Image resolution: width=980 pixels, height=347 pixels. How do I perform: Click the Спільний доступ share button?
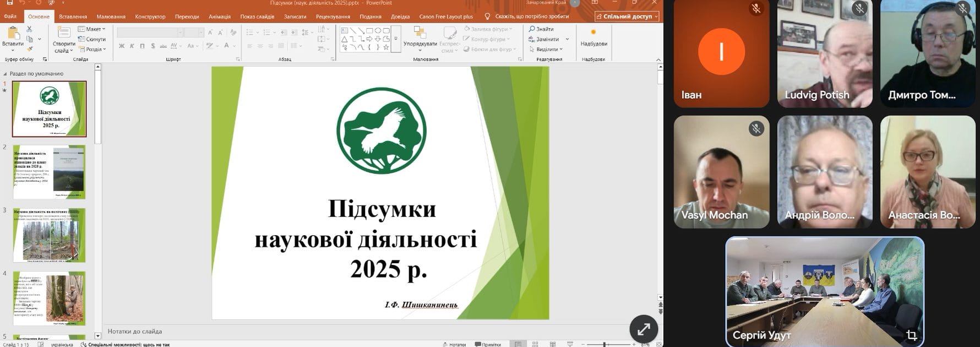click(627, 17)
